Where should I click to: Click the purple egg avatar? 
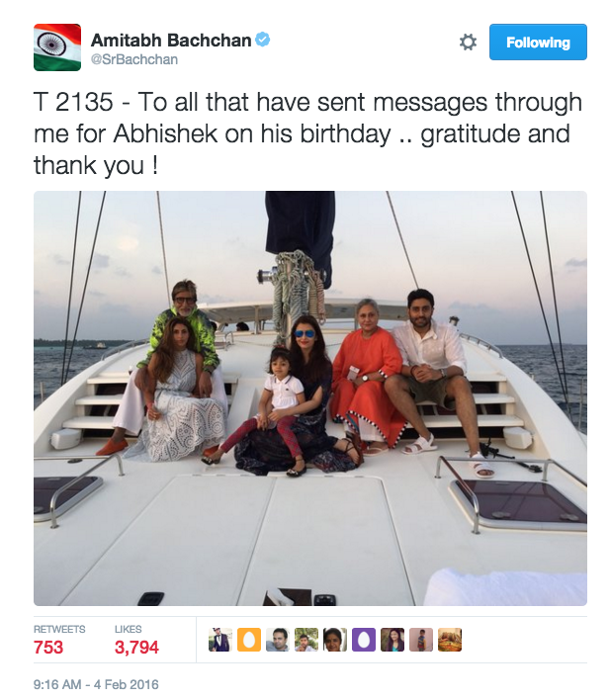[364, 640]
